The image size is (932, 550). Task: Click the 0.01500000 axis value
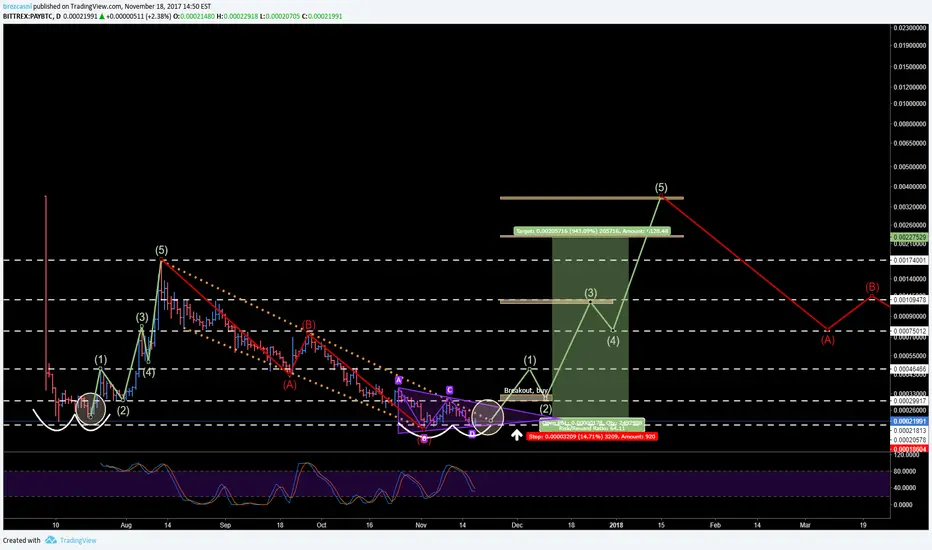pos(910,67)
